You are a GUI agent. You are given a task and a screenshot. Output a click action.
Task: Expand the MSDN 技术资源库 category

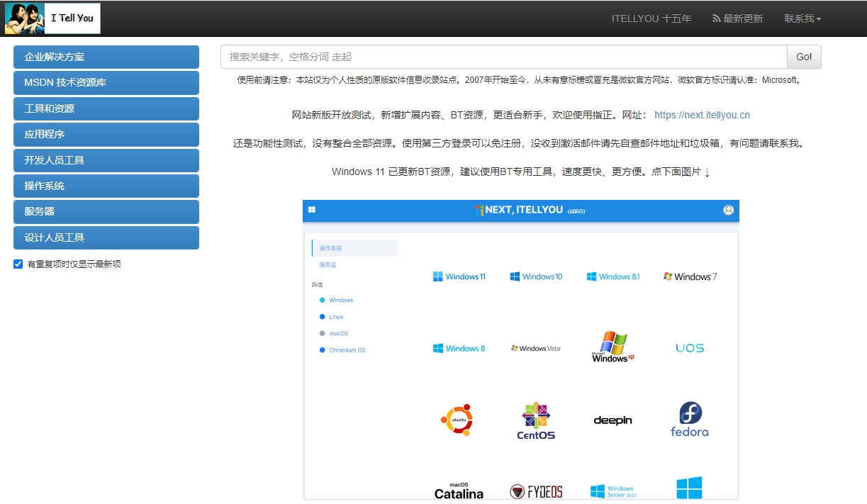tap(106, 82)
